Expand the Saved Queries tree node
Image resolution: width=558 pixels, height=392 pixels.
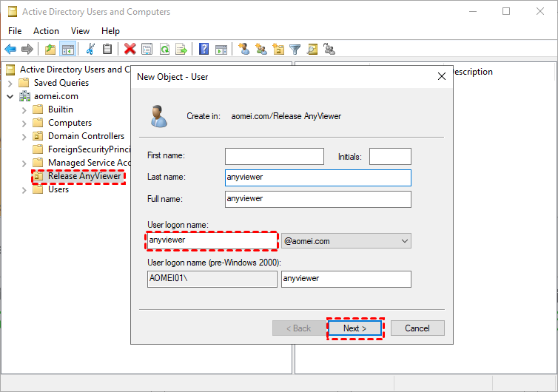pyautogui.click(x=10, y=83)
